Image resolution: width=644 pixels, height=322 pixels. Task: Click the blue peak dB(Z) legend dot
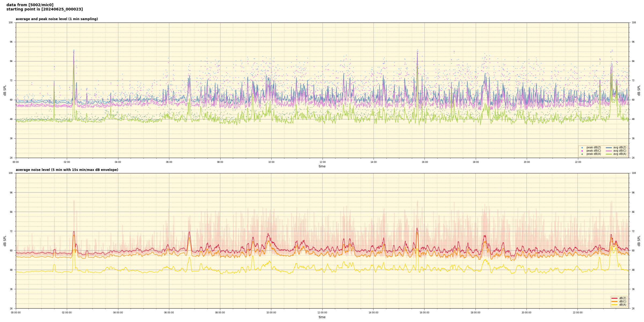pos(582,148)
